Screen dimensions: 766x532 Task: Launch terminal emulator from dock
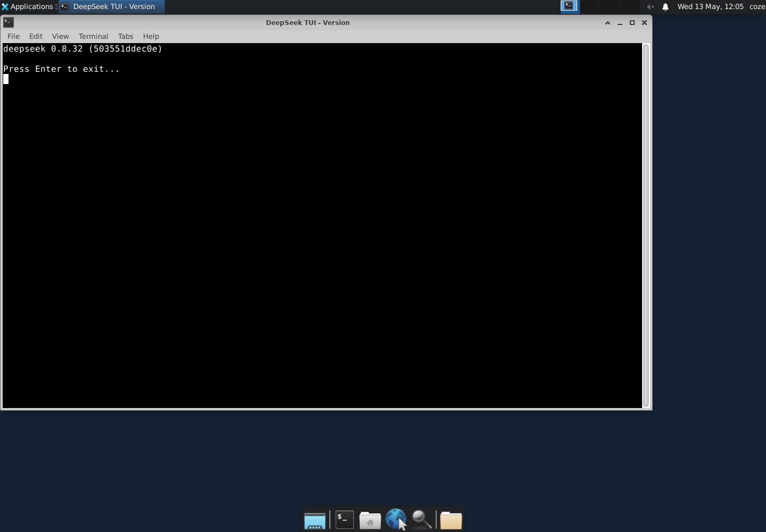pyautogui.click(x=344, y=520)
